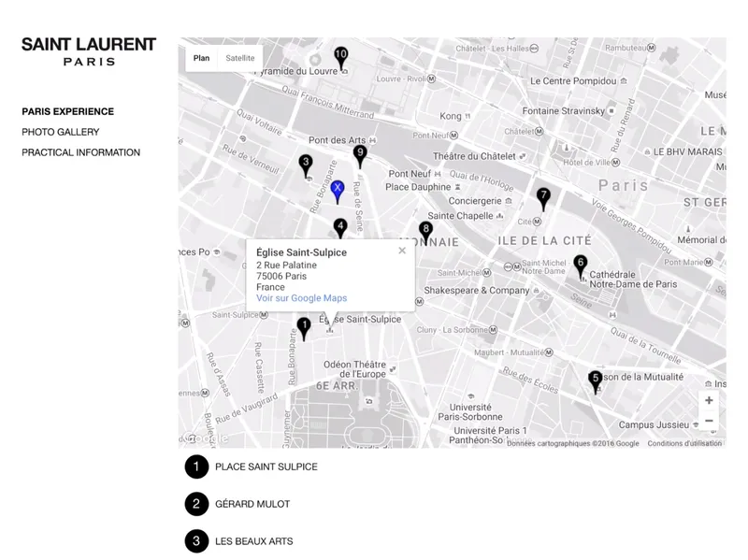Select map marker number 3
Image resolution: width=748 pixels, height=560 pixels.
tap(306, 165)
